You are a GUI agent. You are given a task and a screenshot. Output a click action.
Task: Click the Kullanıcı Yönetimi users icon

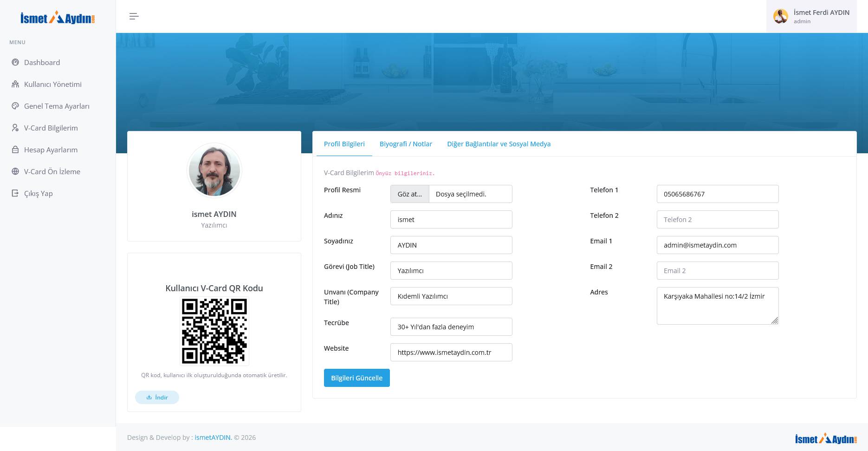point(15,84)
